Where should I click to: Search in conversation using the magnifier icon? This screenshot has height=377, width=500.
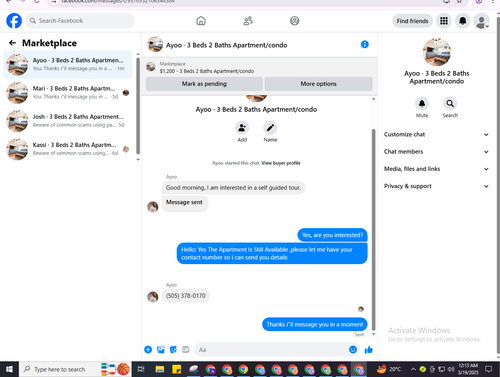pyautogui.click(x=450, y=103)
